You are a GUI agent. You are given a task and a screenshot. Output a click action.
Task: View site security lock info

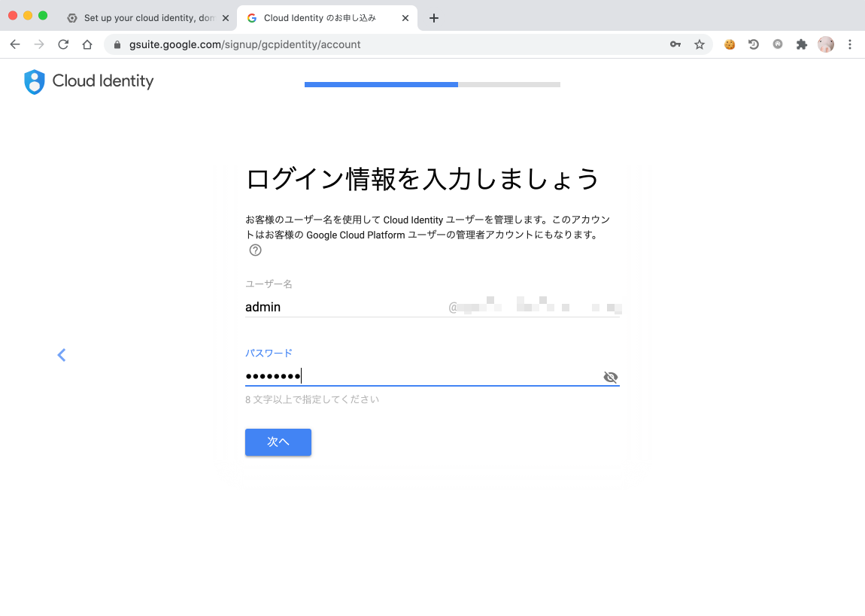tap(117, 44)
